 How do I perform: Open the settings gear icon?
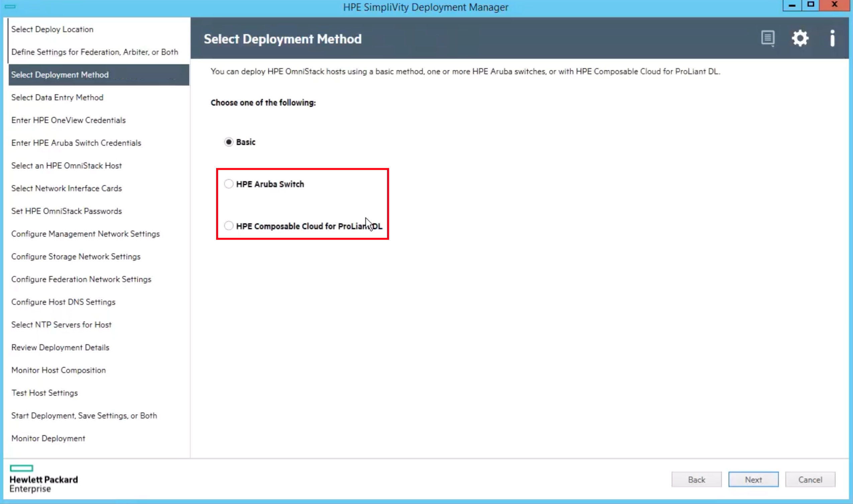[800, 38]
